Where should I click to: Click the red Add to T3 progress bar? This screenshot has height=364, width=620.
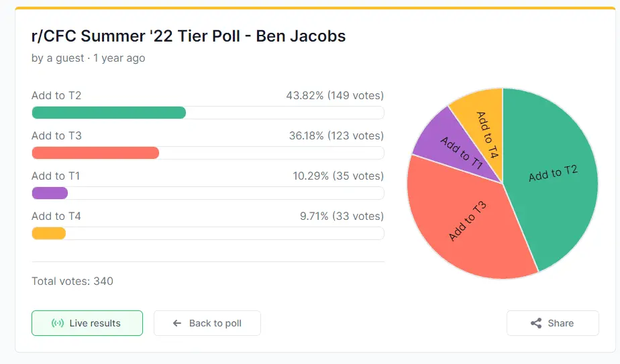pyautogui.click(x=95, y=153)
